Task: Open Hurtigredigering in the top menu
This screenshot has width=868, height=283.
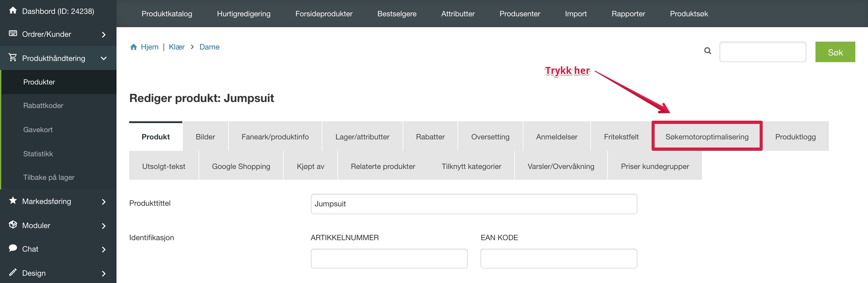Action: (x=244, y=14)
